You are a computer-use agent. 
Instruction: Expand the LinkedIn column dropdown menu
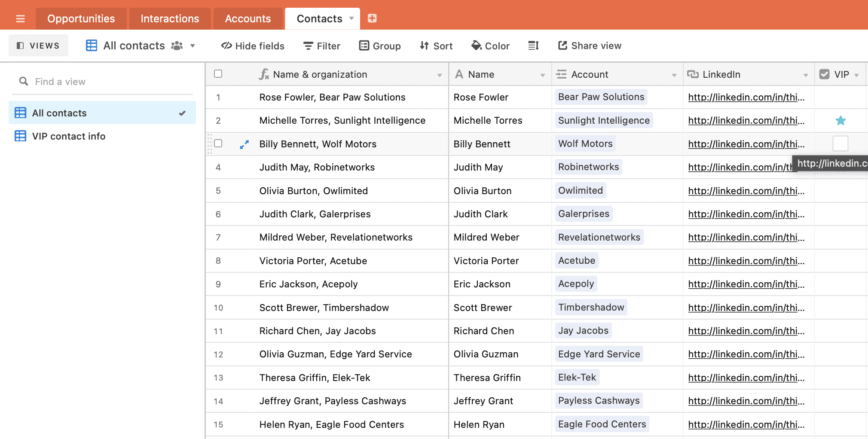click(805, 75)
